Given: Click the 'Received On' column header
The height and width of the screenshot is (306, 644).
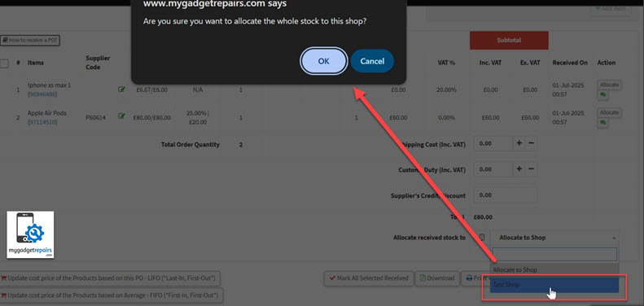Looking at the screenshot, I should click(x=570, y=63).
